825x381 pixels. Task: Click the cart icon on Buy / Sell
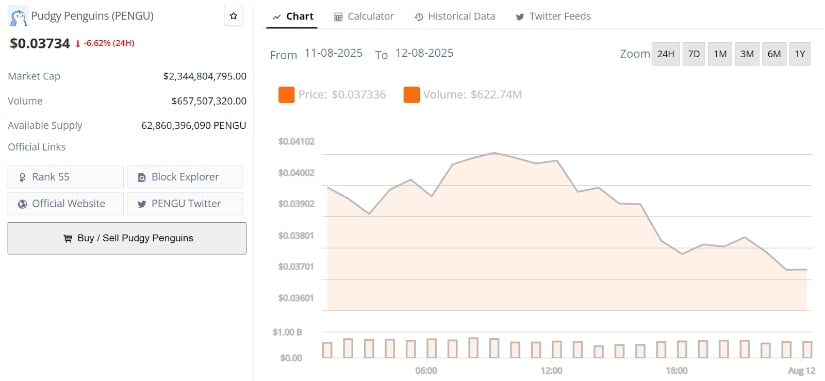67,238
